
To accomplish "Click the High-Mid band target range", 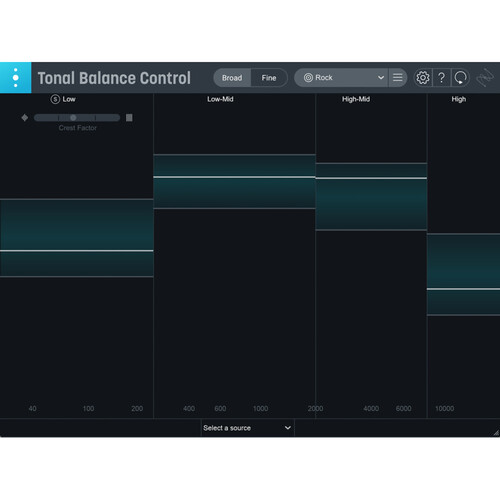I will (x=371, y=197).
